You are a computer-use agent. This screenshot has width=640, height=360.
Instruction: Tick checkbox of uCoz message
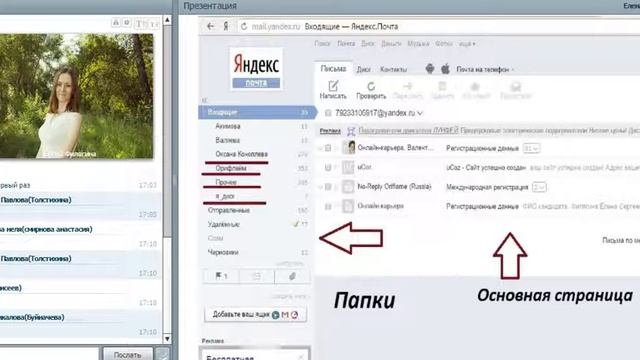click(328, 167)
